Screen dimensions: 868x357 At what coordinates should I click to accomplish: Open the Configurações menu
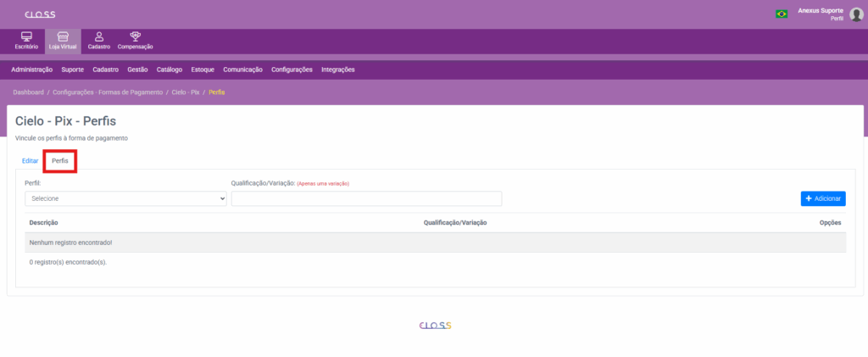(292, 70)
